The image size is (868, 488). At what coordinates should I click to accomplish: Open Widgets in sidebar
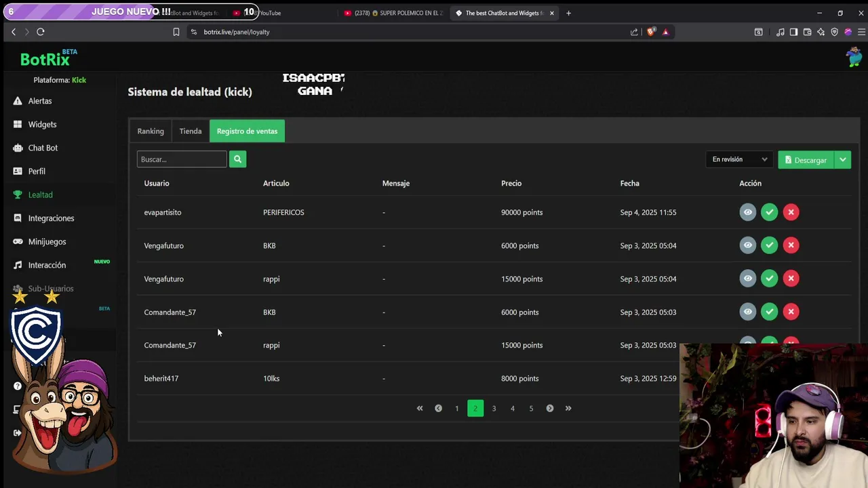click(42, 125)
